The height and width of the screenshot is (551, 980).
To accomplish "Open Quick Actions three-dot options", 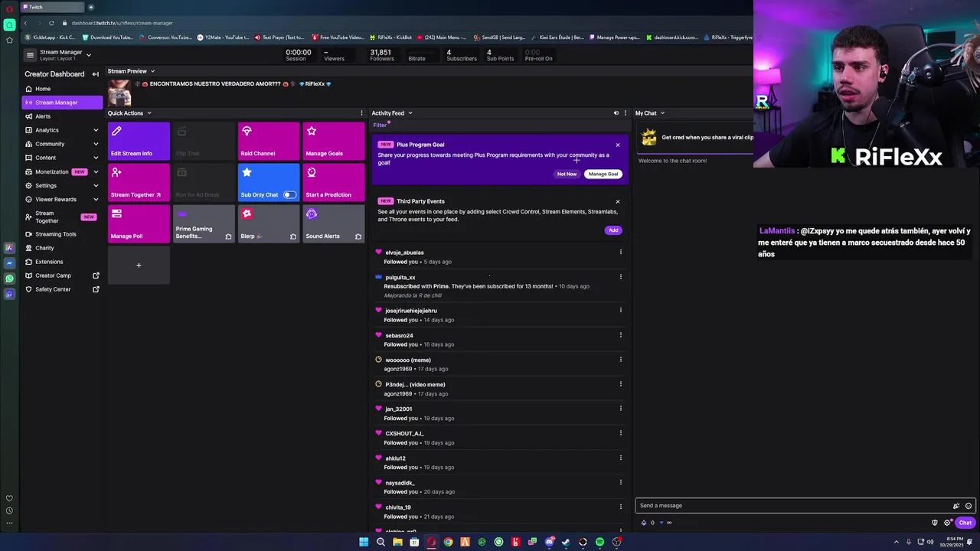I will point(361,113).
